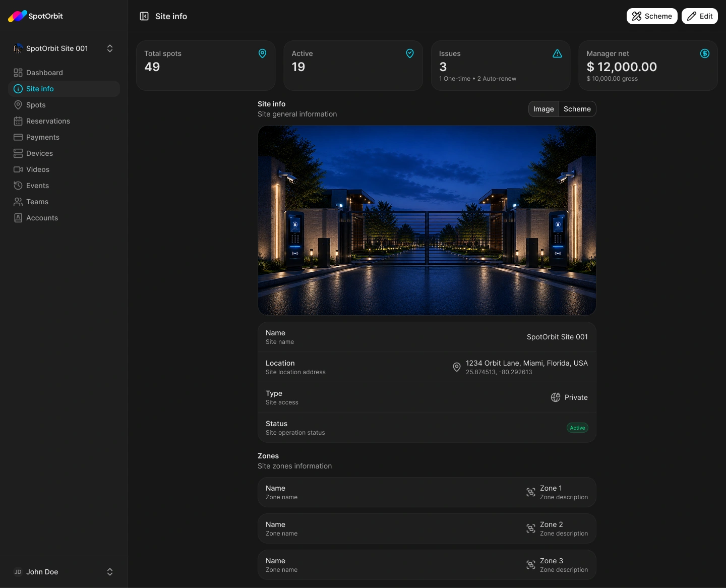
Task: Click the SpotOrbit logo icon
Action: [x=18, y=16]
